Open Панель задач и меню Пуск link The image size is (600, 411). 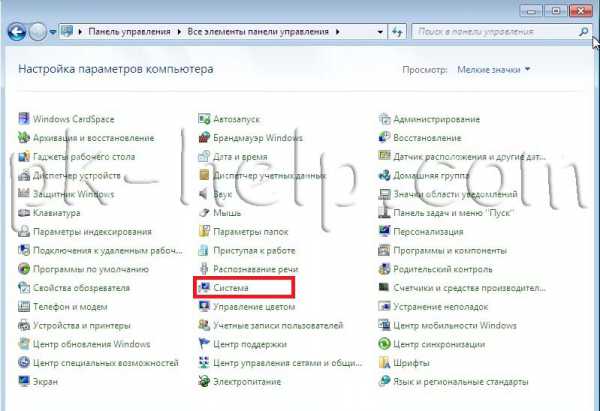(453, 213)
